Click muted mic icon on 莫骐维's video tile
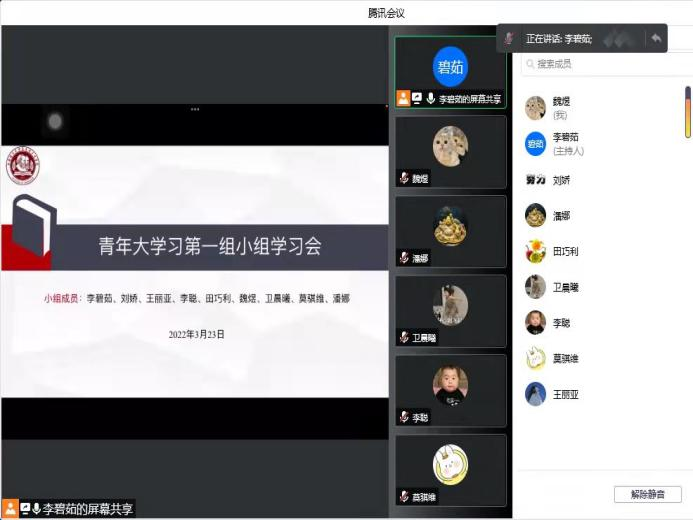 pyautogui.click(x=404, y=497)
